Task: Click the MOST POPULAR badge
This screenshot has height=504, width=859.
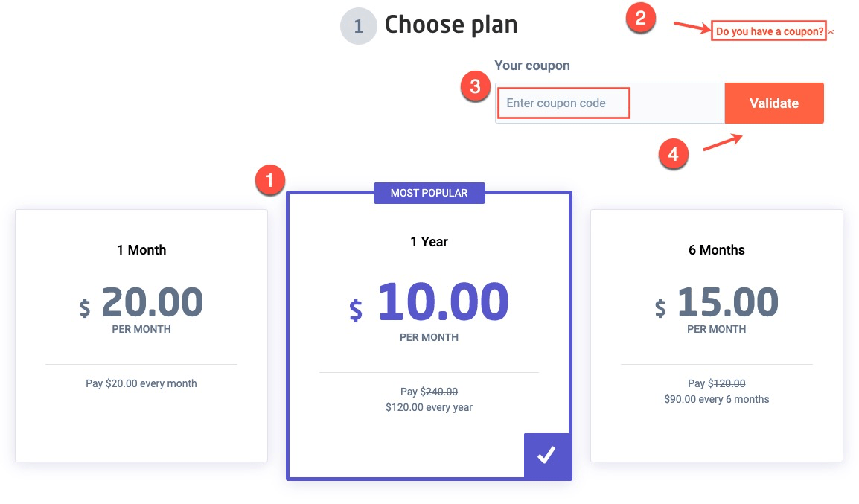Action: [x=429, y=193]
